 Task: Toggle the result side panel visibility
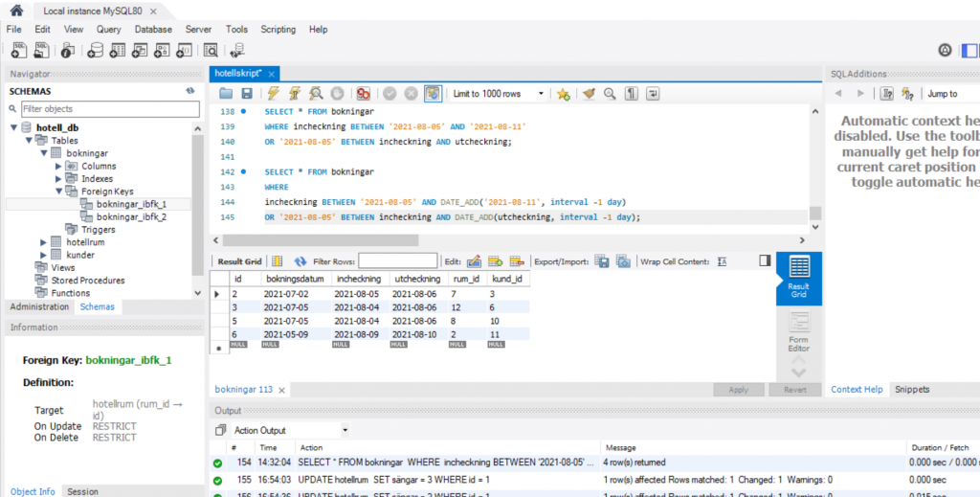[765, 260]
